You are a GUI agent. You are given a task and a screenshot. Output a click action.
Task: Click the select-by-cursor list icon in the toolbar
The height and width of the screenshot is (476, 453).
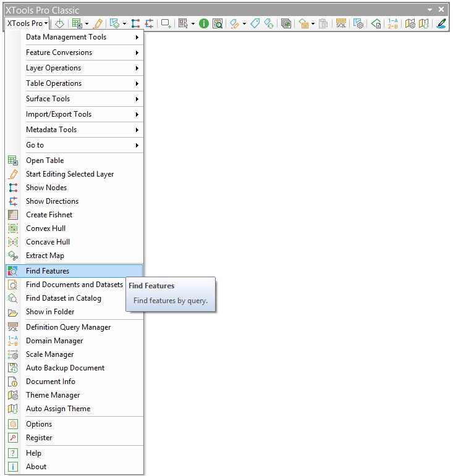183,23
